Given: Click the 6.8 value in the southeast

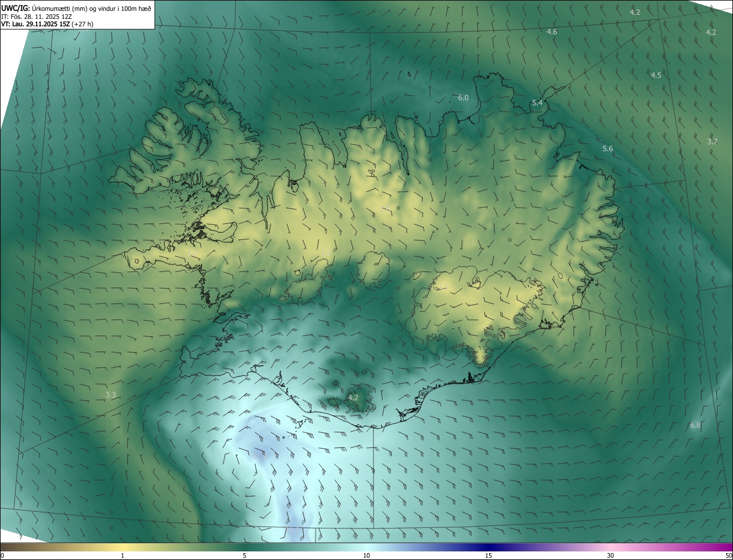Looking at the screenshot, I should click(x=696, y=425).
